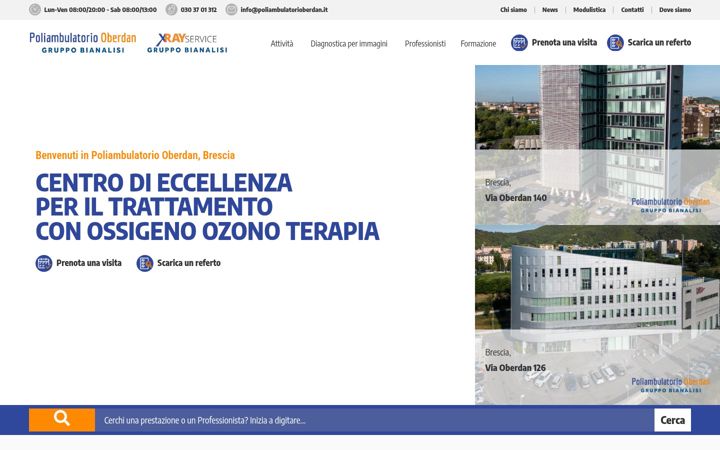This screenshot has height=450, width=720.
Task: Click the info@poliambulatorioberdan.it email address
Action: point(284,10)
